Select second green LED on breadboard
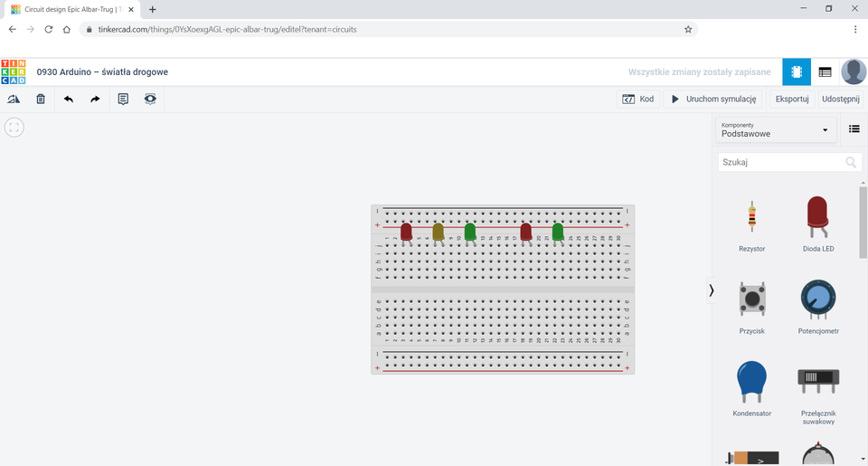868x466 pixels. point(558,232)
